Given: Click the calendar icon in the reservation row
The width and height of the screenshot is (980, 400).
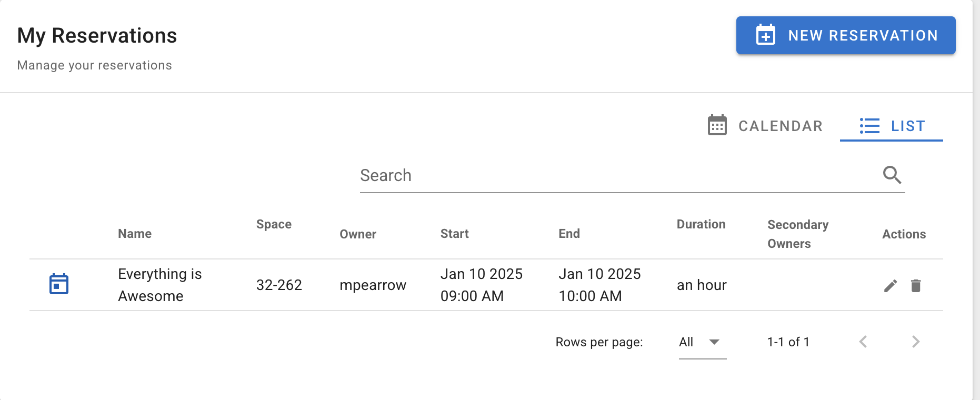Looking at the screenshot, I should click(59, 284).
